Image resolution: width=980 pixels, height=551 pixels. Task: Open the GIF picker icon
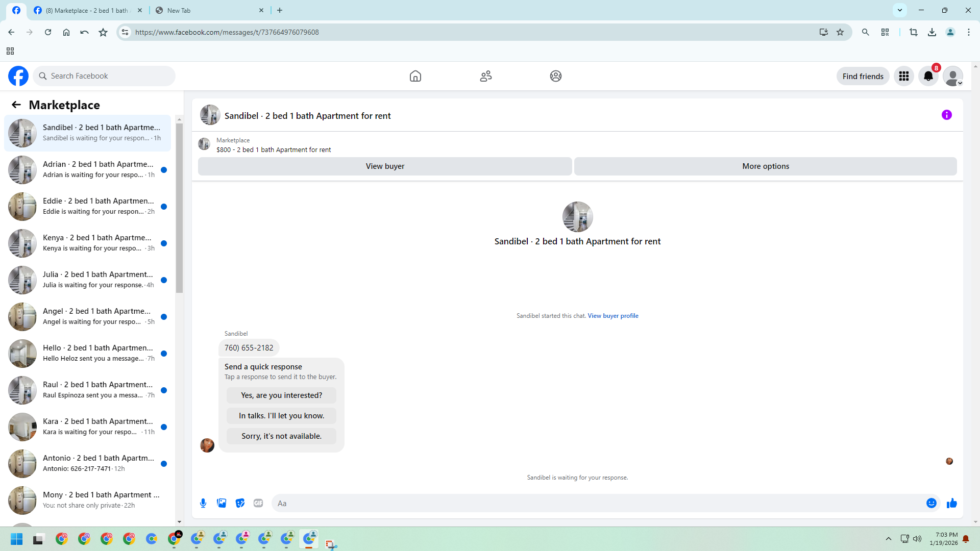tap(258, 503)
